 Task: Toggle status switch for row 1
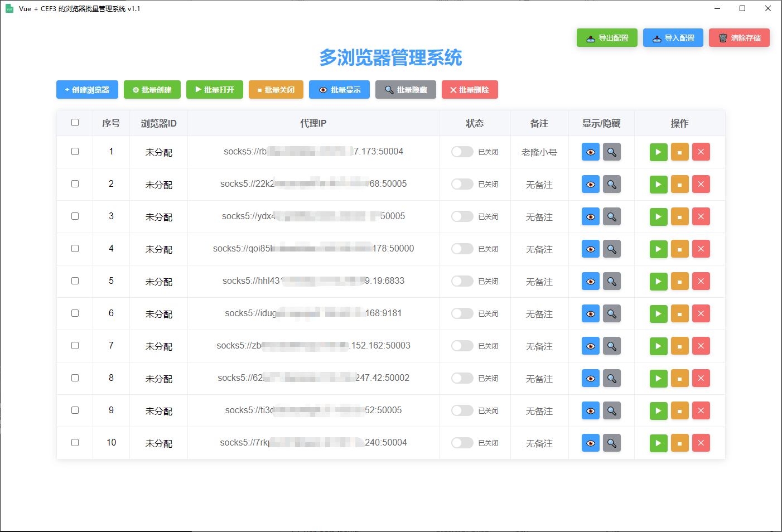coord(462,152)
